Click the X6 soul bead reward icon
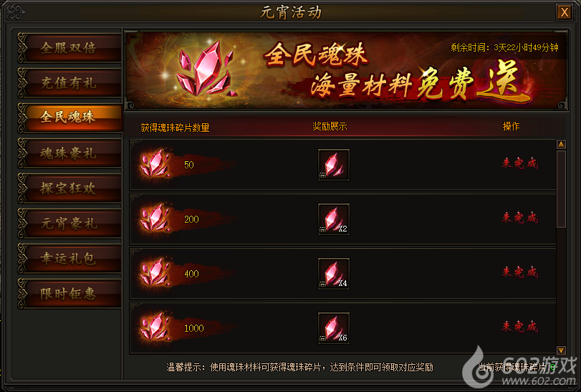581x392 pixels. tap(333, 328)
